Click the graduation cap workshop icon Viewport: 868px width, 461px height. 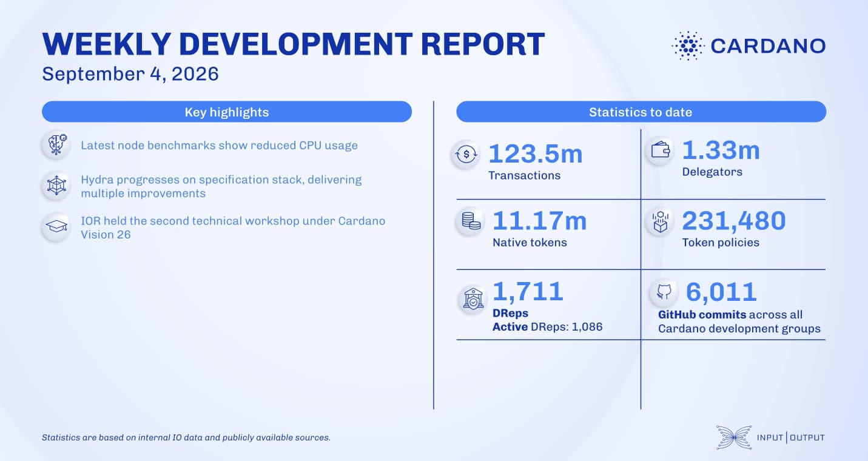click(x=57, y=227)
